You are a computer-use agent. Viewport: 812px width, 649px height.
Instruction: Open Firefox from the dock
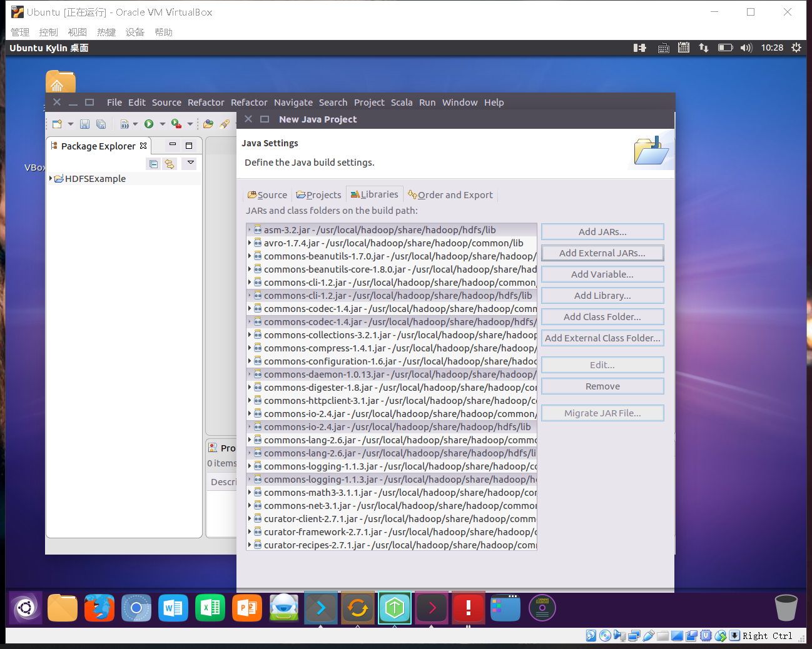(99, 608)
